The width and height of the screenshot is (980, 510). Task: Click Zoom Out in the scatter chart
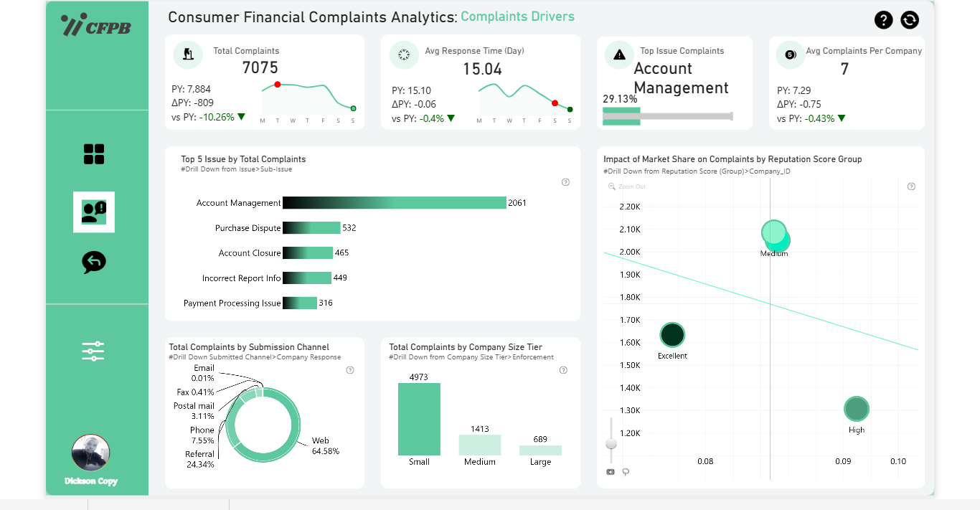(627, 186)
